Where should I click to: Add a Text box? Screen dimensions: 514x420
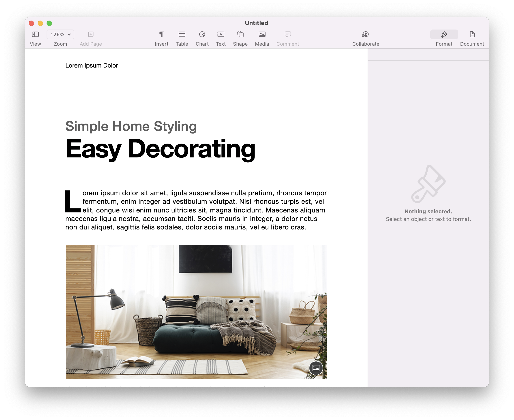221,34
